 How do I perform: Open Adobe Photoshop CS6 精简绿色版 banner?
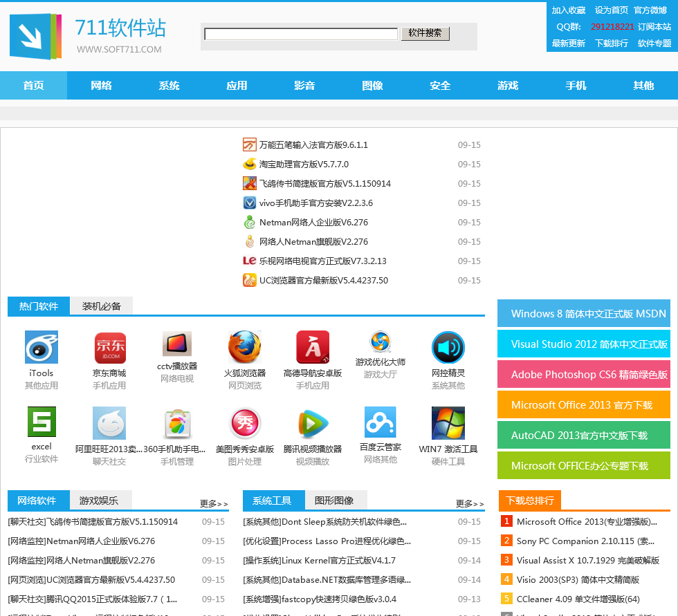click(x=584, y=374)
